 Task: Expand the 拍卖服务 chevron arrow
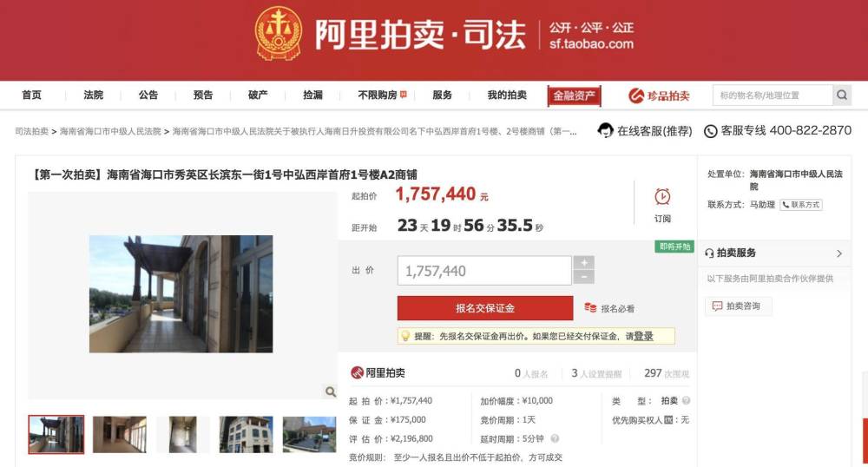click(839, 253)
